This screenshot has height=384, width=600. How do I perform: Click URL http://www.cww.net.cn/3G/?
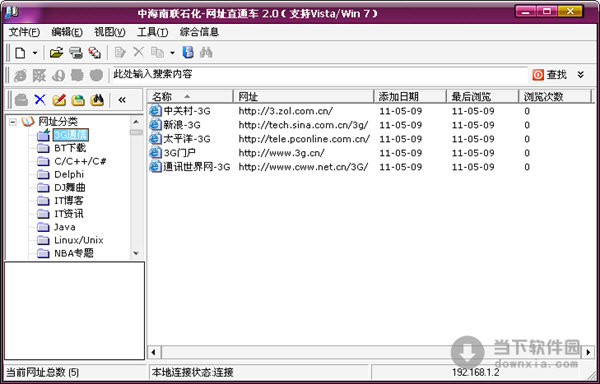click(x=303, y=167)
